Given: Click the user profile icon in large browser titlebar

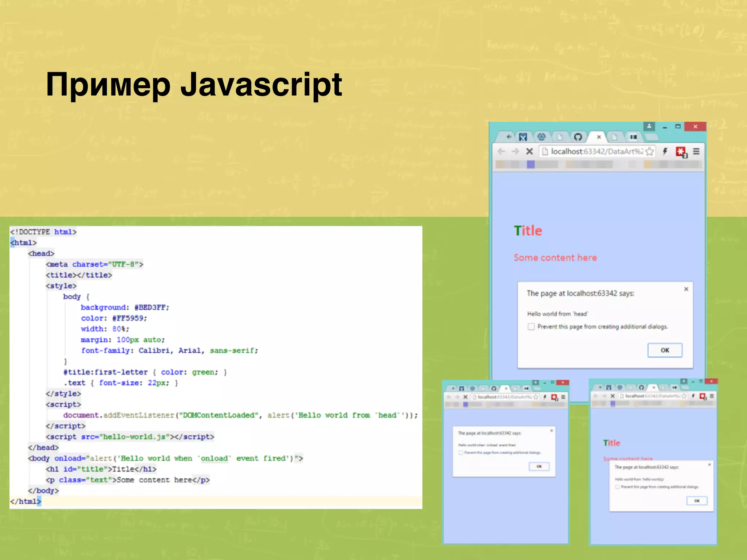Looking at the screenshot, I should tap(649, 126).
